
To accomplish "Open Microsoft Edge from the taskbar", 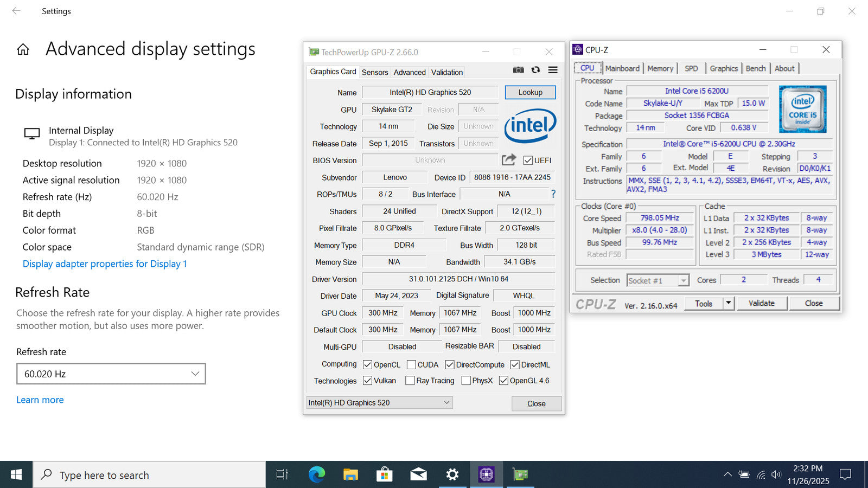I will point(316,475).
